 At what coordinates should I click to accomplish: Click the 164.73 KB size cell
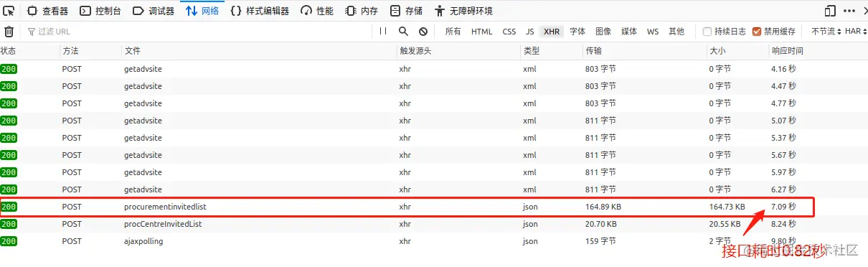pyautogui.click(x=727, y=207)
